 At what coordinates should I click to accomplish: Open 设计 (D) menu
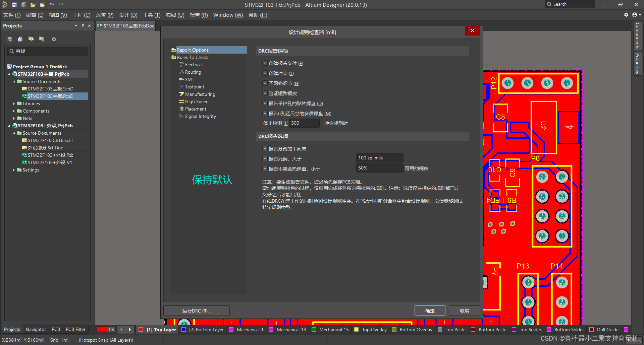128,15
